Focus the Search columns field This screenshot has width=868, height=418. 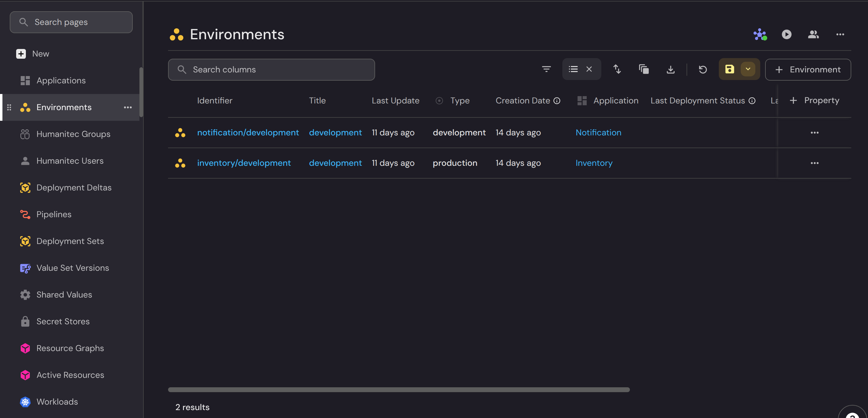271,70
